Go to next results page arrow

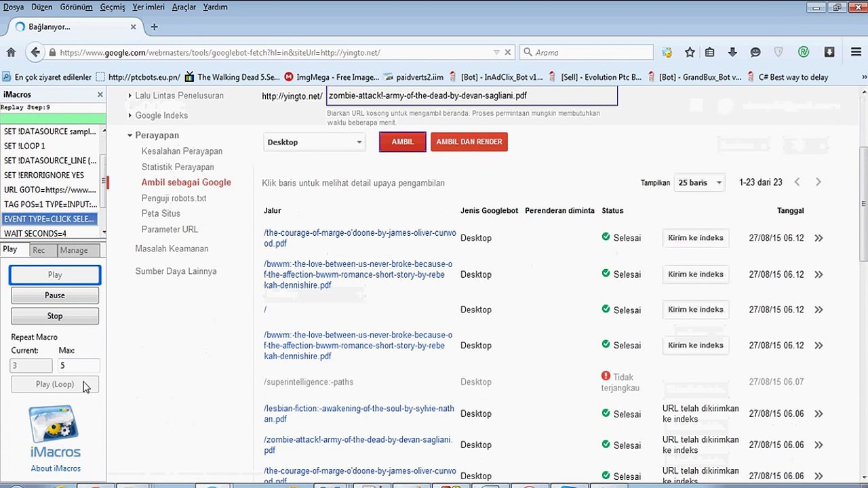point(818,182)
